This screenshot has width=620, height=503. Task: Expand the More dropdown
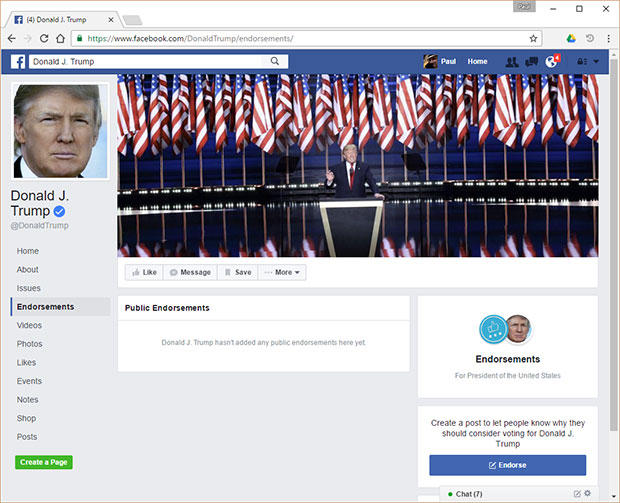[282, 272]
